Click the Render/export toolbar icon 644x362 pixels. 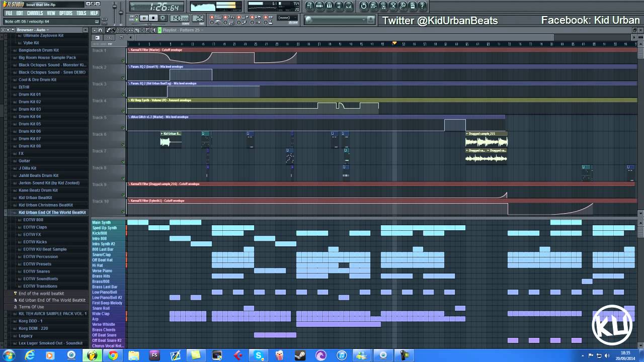[x=383, y=6]
